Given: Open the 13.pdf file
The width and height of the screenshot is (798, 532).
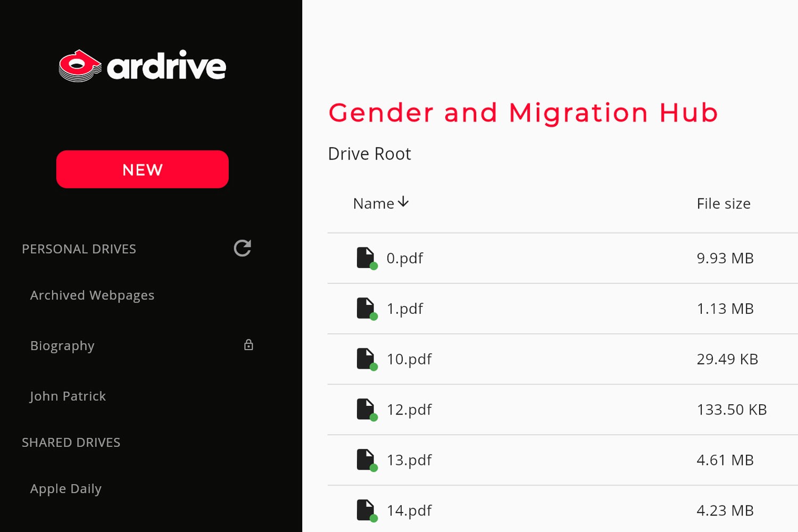Looking at the screenshot, I should pos(409,460).
